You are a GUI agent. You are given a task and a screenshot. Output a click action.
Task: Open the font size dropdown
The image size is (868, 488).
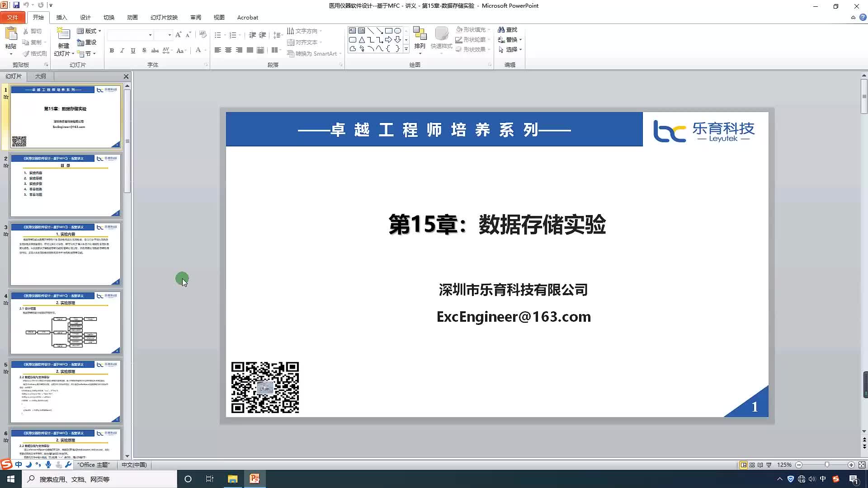170,35
